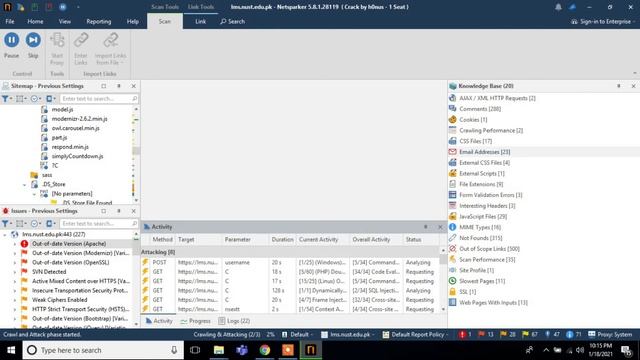Open the Slowest Pages entry
This screenshot has height=360, width=640.
[x=482, y=281]
